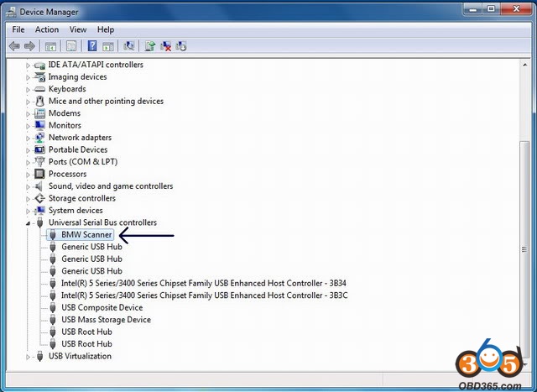The width and height of the screenshot is (537, 392).
Task: Open the Help menu
Action: [106, 30]
